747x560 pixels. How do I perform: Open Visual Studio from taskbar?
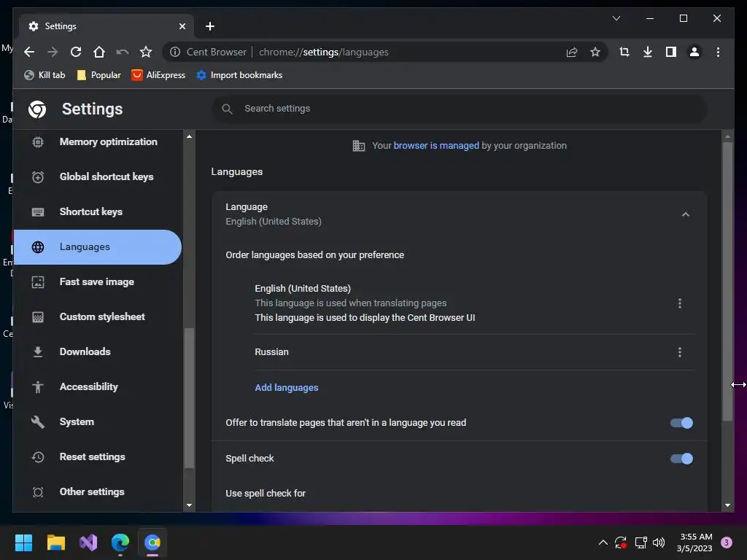pos(88,542)
